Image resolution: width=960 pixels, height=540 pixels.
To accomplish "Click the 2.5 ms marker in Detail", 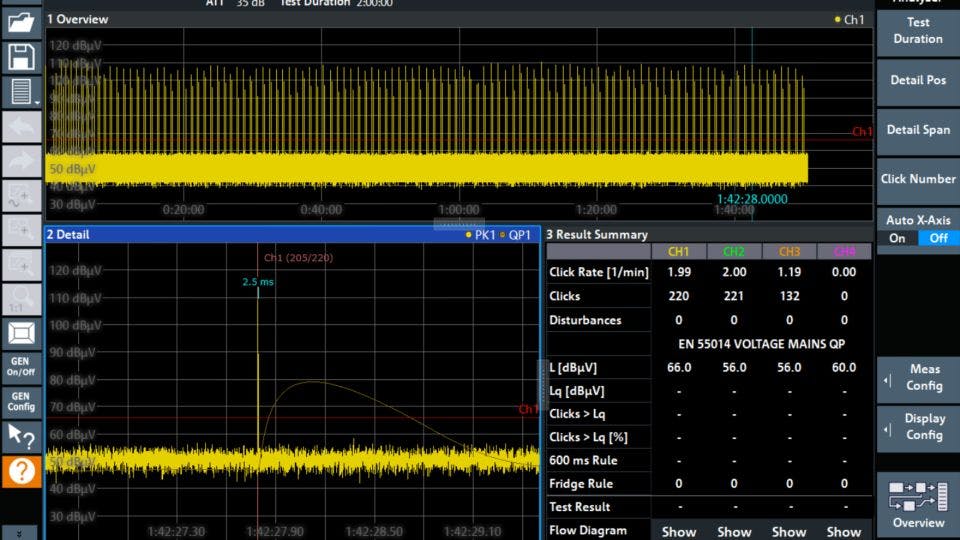I will click(x=257, y=282).
